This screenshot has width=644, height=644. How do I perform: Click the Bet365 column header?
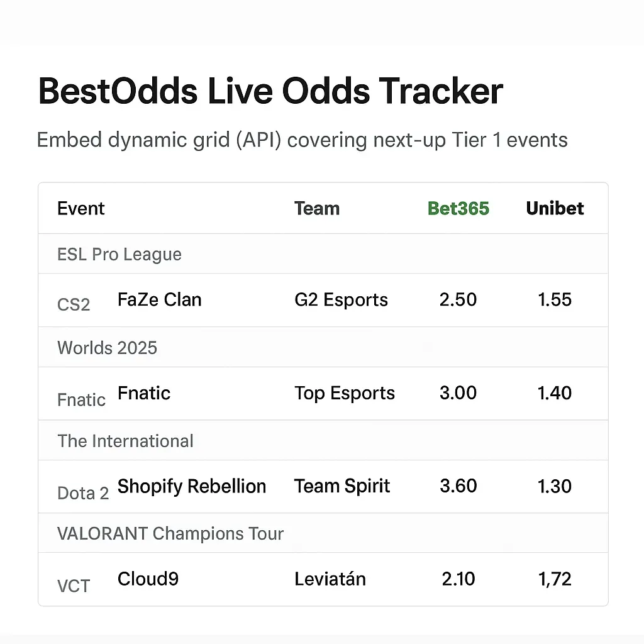[x=458, y=208]
